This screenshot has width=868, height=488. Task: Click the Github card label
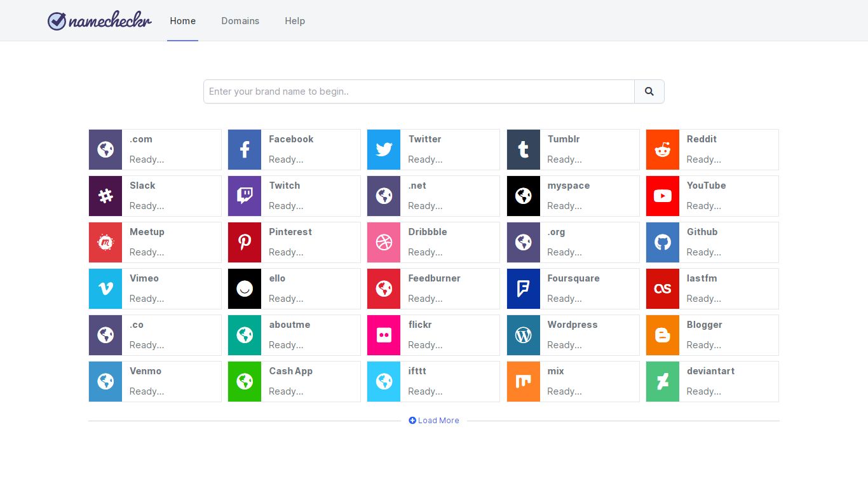point(702,232)
